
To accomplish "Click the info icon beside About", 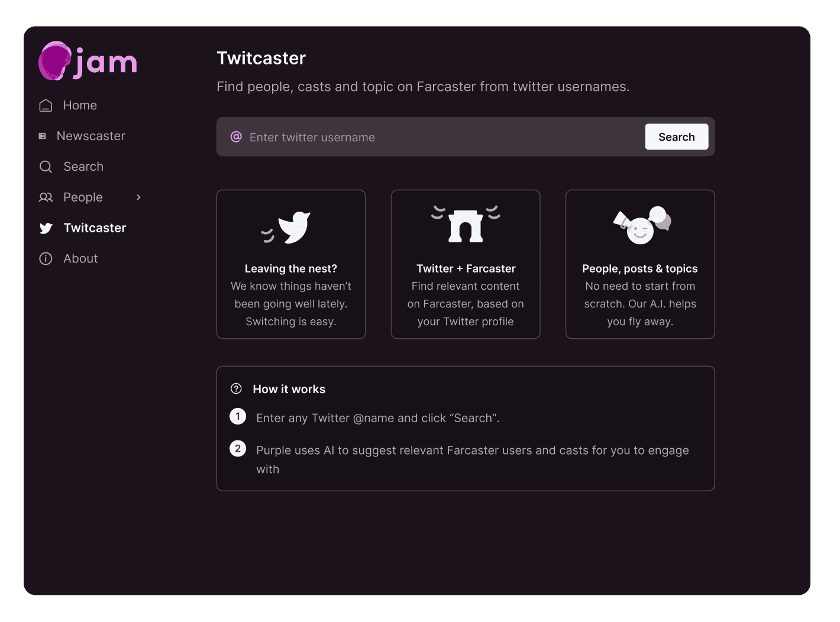I will (46, 258).
